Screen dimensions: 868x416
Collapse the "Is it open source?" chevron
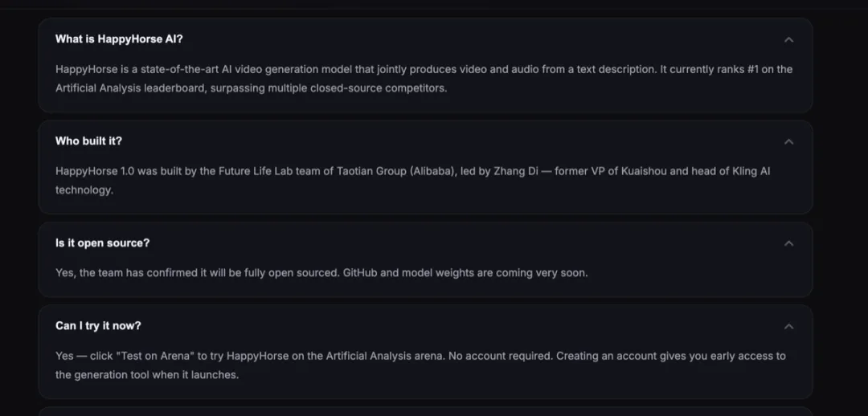pos(788,243)
